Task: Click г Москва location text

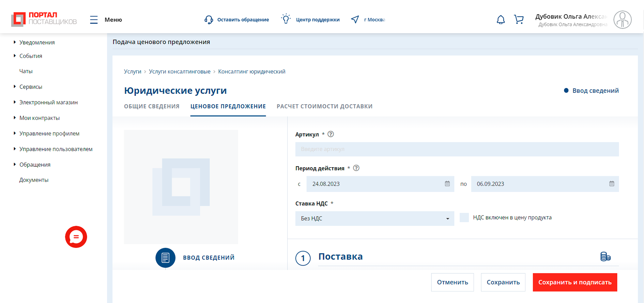Action: pyautogui.click(x=374, y=20)
